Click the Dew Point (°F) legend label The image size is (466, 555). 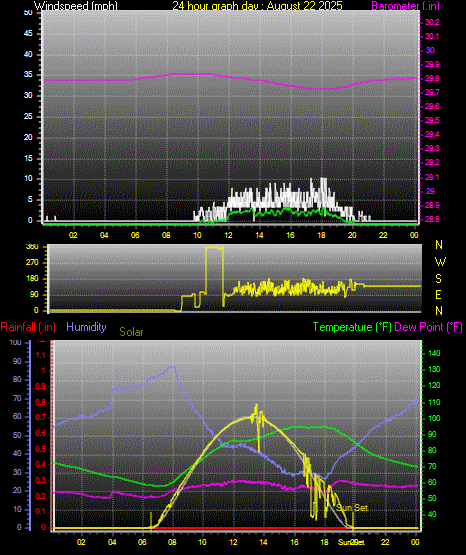click(x=428, y=327)
